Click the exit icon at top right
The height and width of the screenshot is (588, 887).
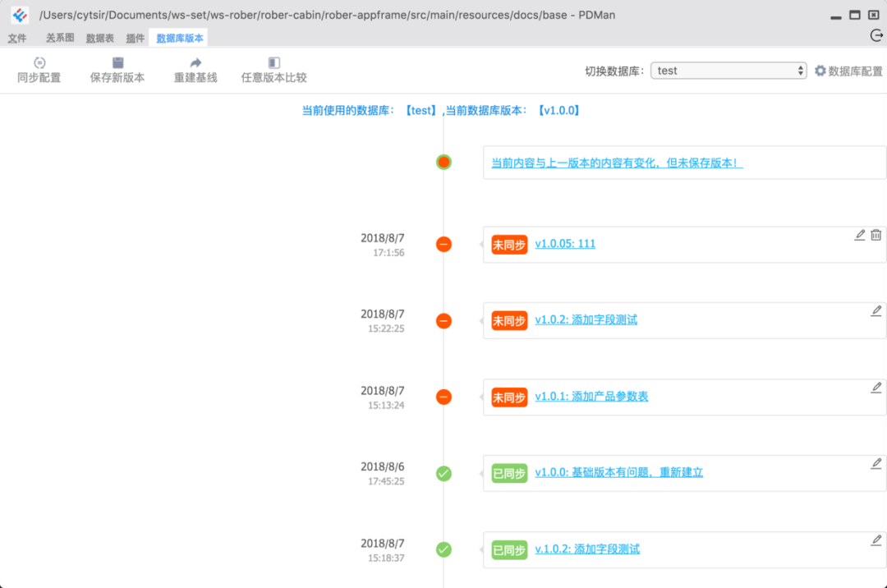(876, 36)
